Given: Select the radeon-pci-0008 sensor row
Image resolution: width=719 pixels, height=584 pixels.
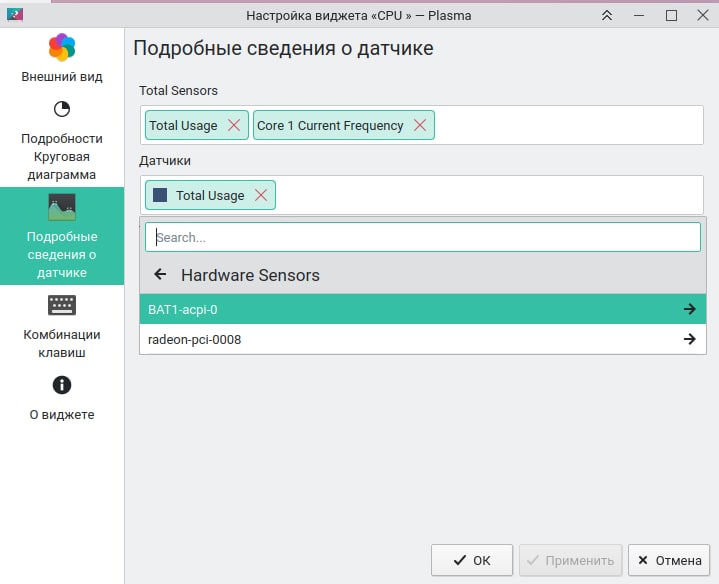Looking at the screenshot, I should [423, 339].
